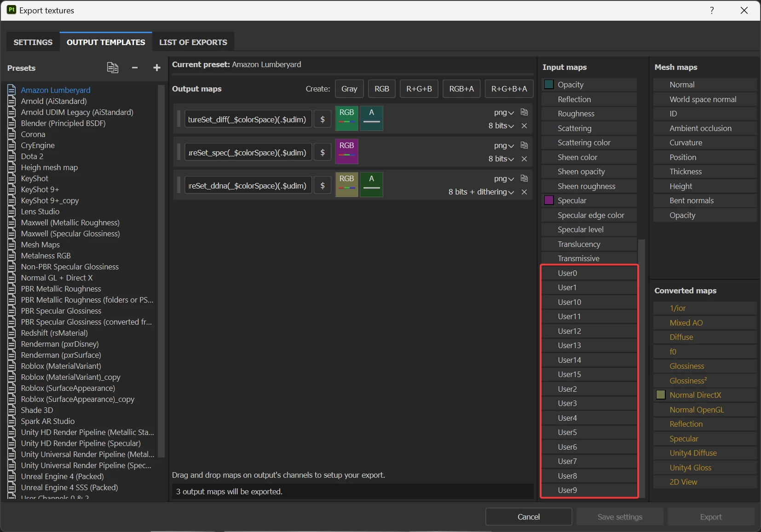Delete the _spec output map
Screen dimensions: 761x532
tap(524, 159)
